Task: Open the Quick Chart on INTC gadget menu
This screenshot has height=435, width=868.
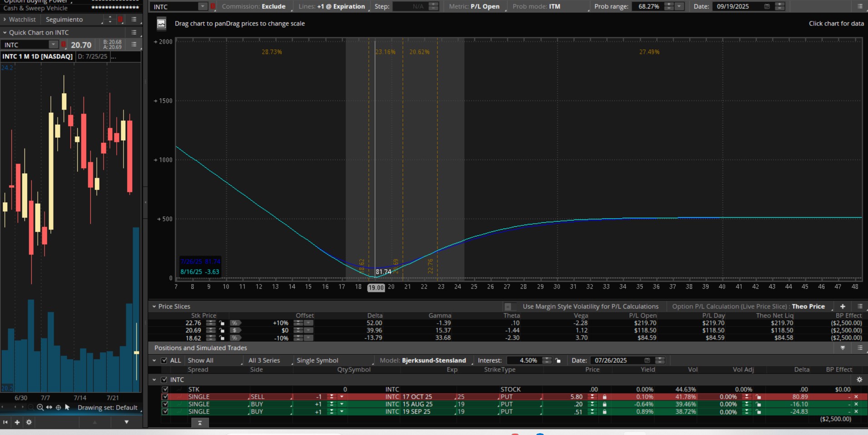Action: pos(134,32)
